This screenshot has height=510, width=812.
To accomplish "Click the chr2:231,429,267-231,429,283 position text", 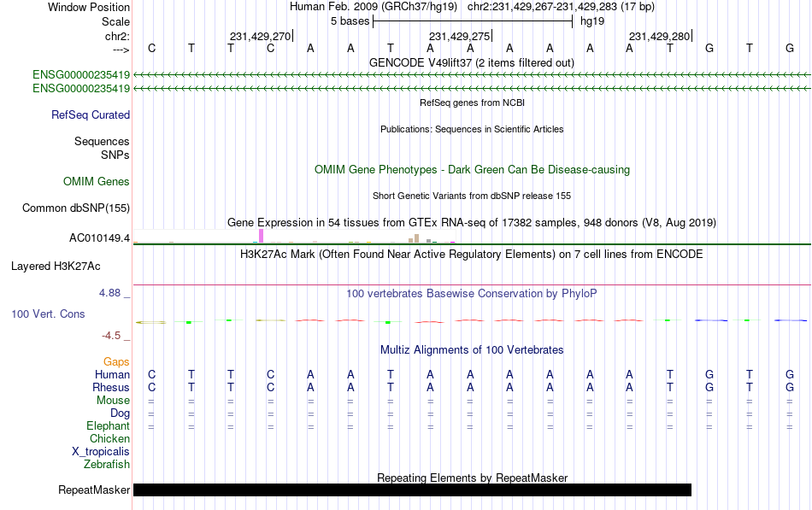I will tap(561, 7).
